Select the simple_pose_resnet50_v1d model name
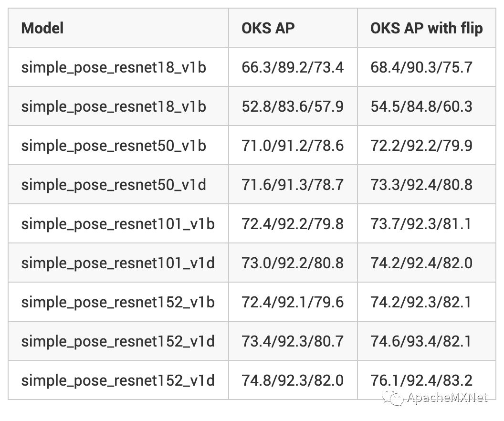 (114, 185)
